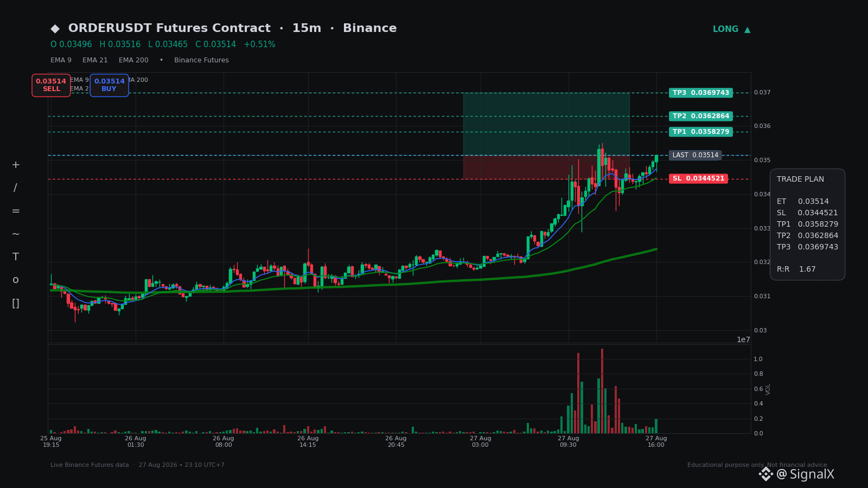Click the +0.51% change value

[x=259, y=44]
